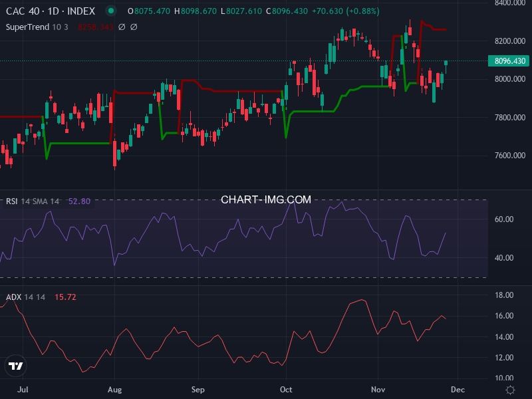Click the CHART-IMG.COM watermark
Screen dimensions: 532x399
266,199
